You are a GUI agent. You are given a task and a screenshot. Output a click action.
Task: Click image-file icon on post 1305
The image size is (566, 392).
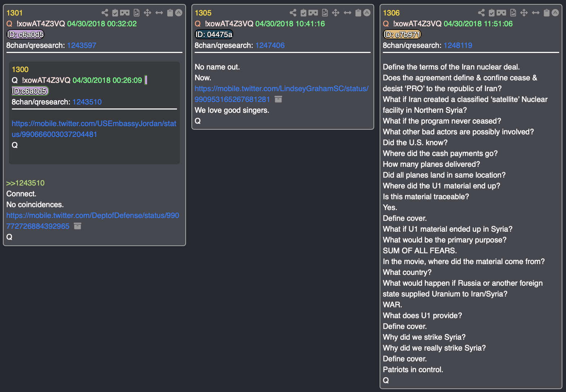click(x=325, y=13)
